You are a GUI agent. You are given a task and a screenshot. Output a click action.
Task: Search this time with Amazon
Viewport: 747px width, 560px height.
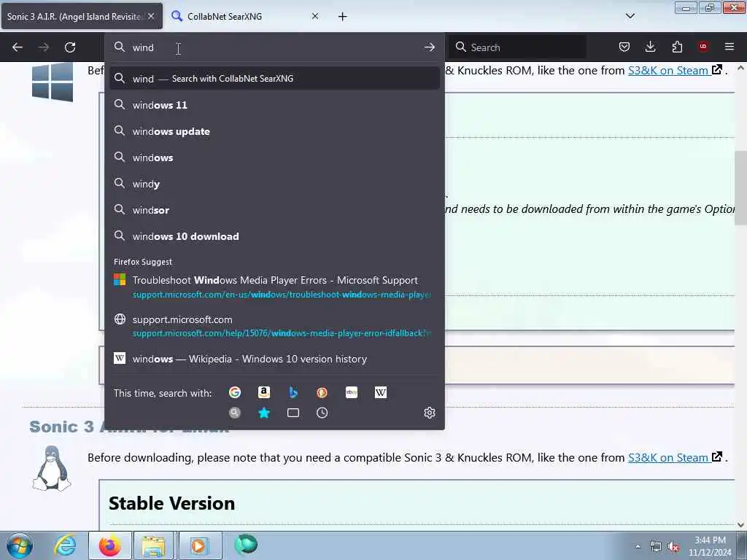coord(263,392)
